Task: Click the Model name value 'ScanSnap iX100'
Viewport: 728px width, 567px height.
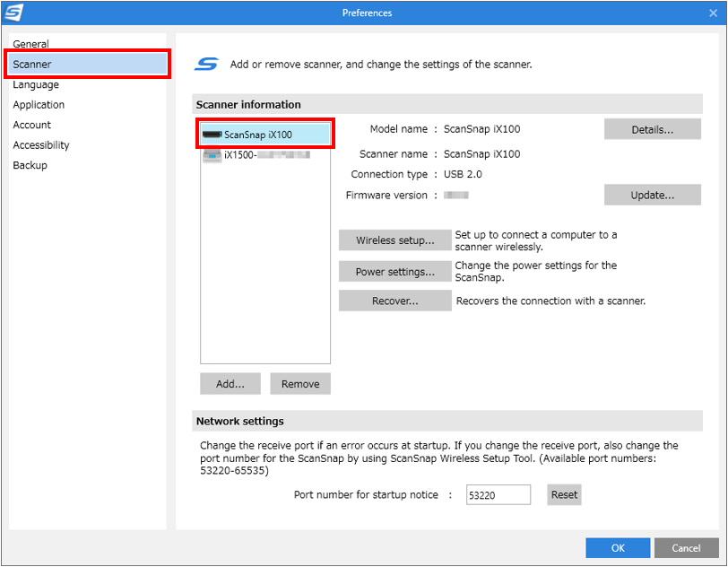Action: pyautogui.click(x=482, y=129)
